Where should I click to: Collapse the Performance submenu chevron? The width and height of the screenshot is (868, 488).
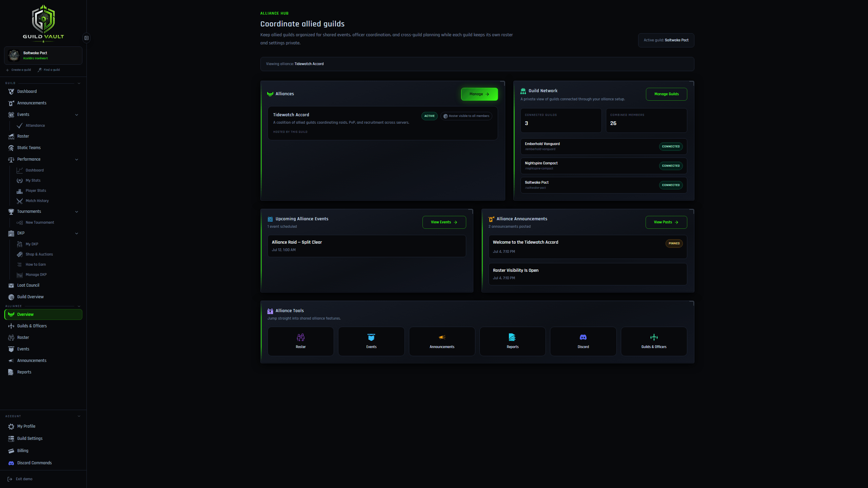77,160
